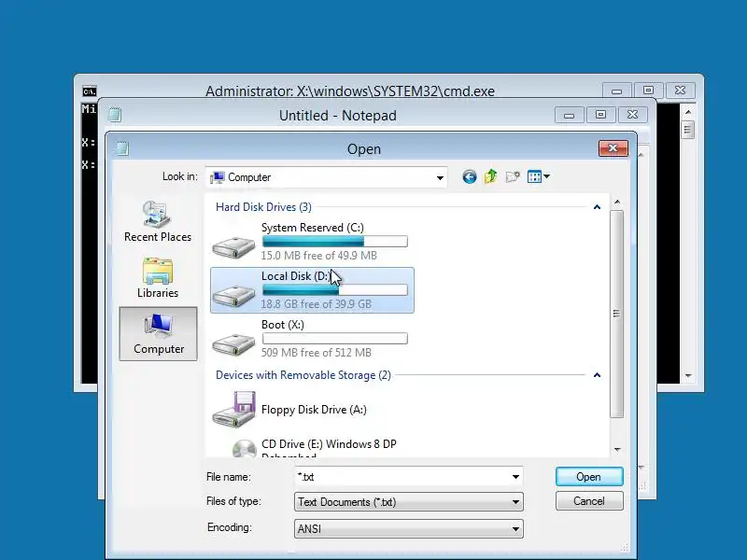
Task: Select the CD Drive (E:) disc icon
Action: pyautogui.click(x=244, y=449)
